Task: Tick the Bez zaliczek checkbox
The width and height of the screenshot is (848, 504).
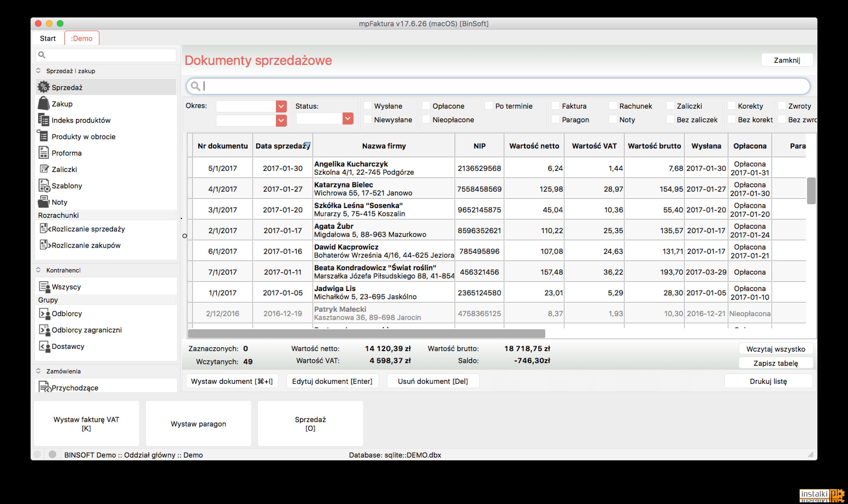Action: [670, 119]
